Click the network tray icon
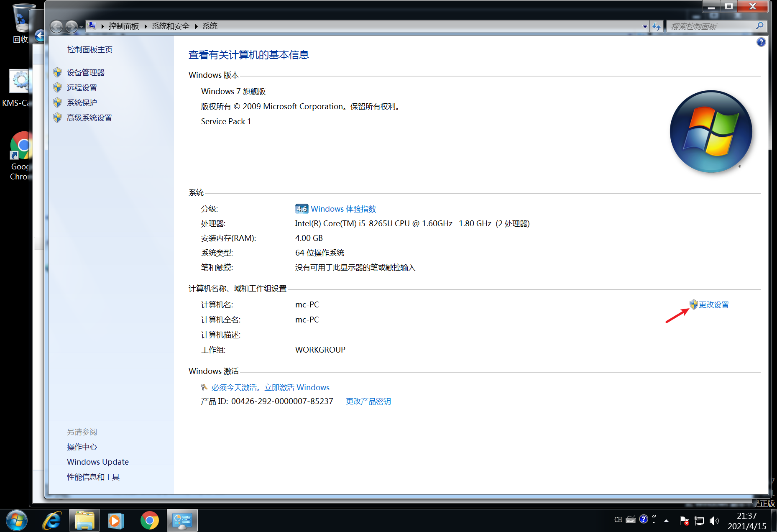Image resolution: width=777 pixels, height=532 pixels. pos(699,521)
